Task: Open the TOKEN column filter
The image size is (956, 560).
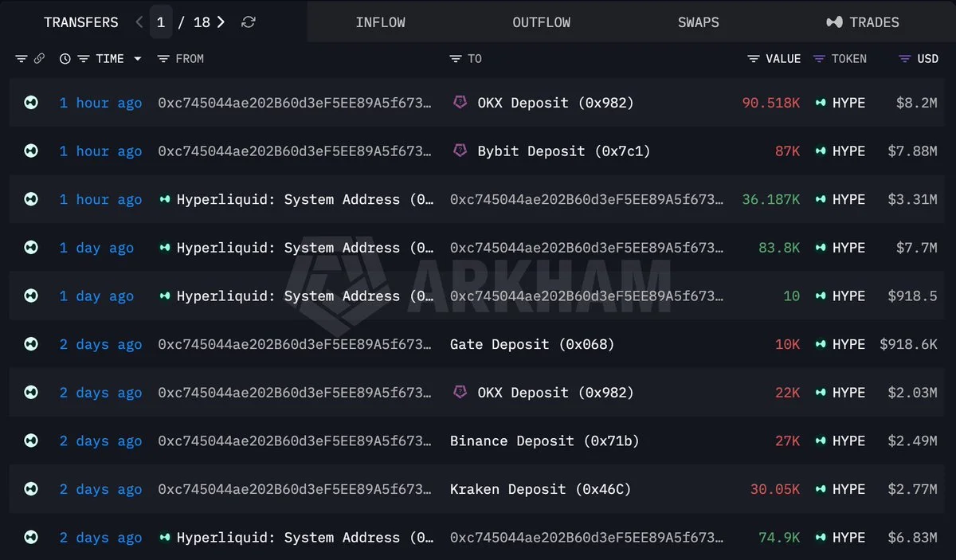Action: (x=819, y=59)
